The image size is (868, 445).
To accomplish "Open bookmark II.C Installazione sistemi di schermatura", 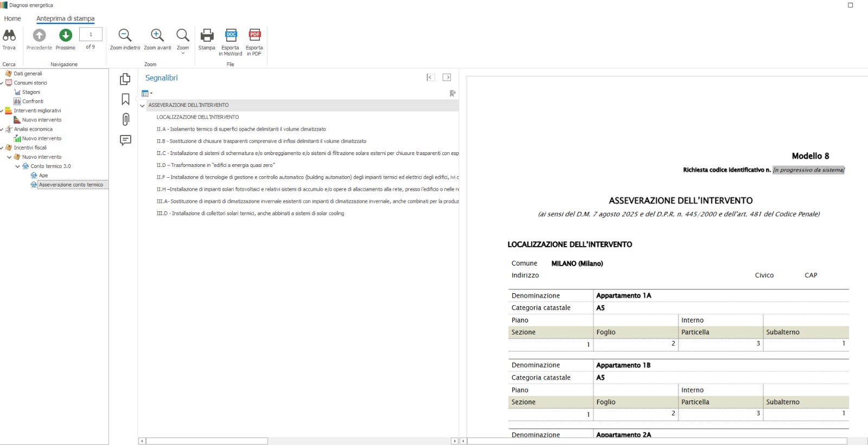I will point(308,153).
